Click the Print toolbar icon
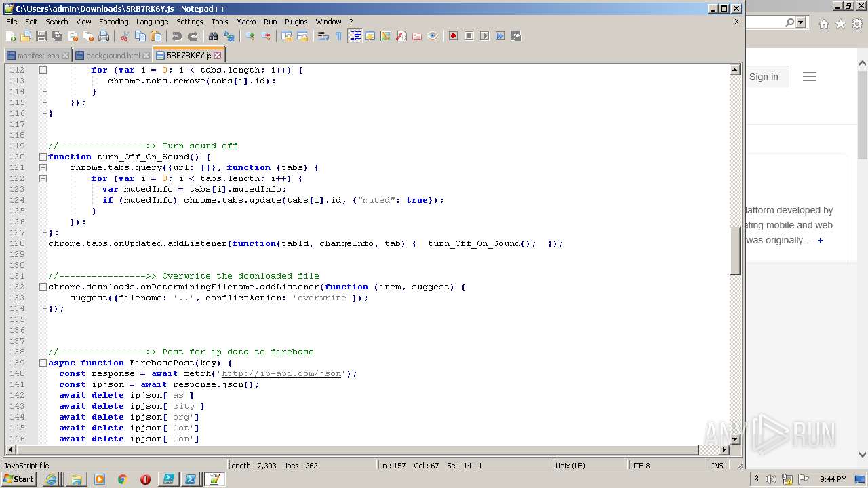Image resolution: width=868 pixels, height=488 pixels. click(x=104, y=36)
